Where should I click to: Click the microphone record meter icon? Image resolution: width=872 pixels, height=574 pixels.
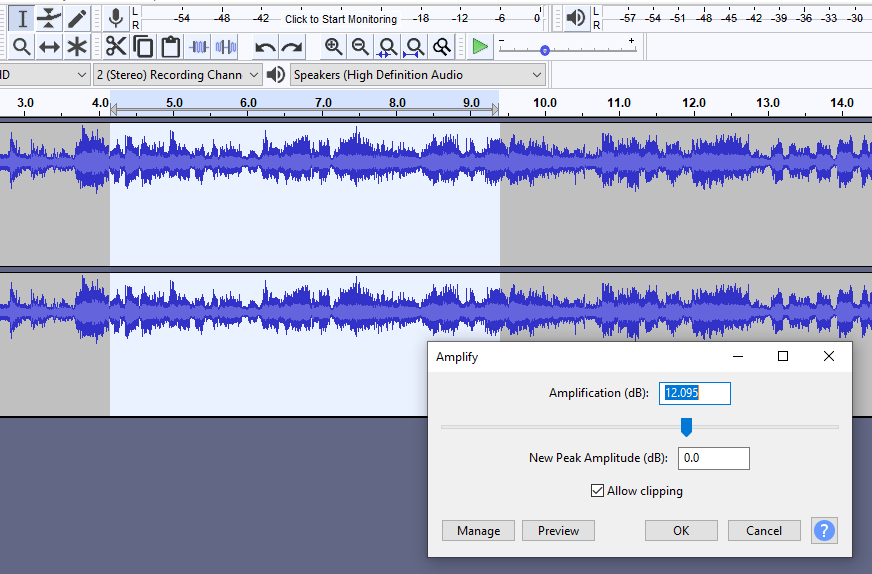point(116,18)
